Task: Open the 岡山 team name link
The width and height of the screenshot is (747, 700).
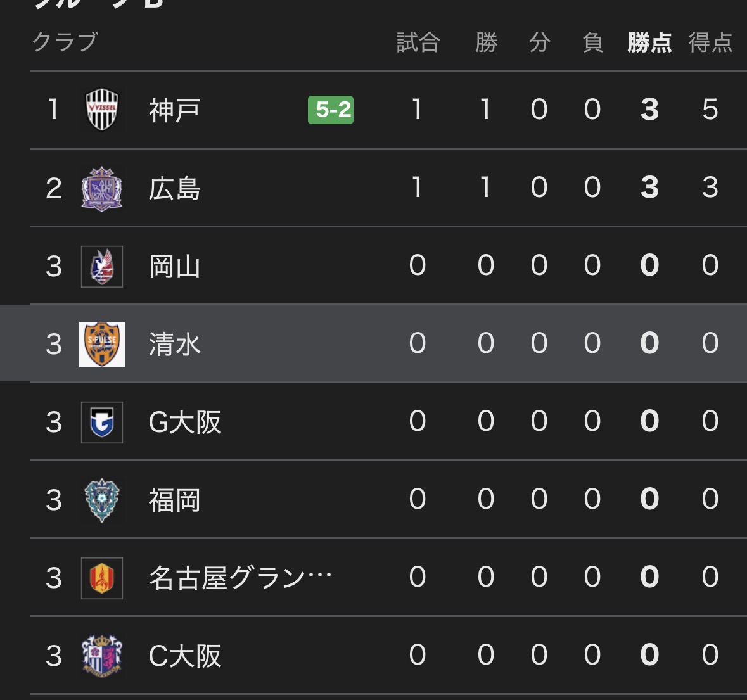Action: point(174,267)
